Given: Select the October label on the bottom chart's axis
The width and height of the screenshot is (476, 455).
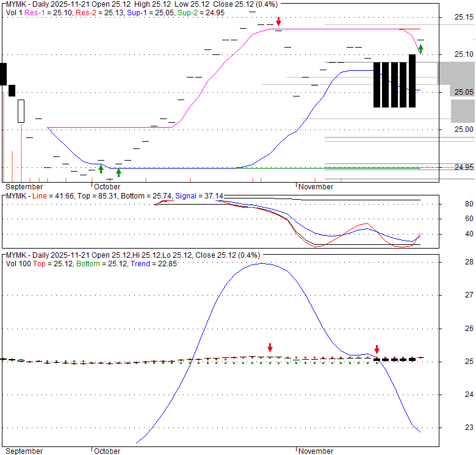Looking at the screenshot, I should click(x=107, y=451).
